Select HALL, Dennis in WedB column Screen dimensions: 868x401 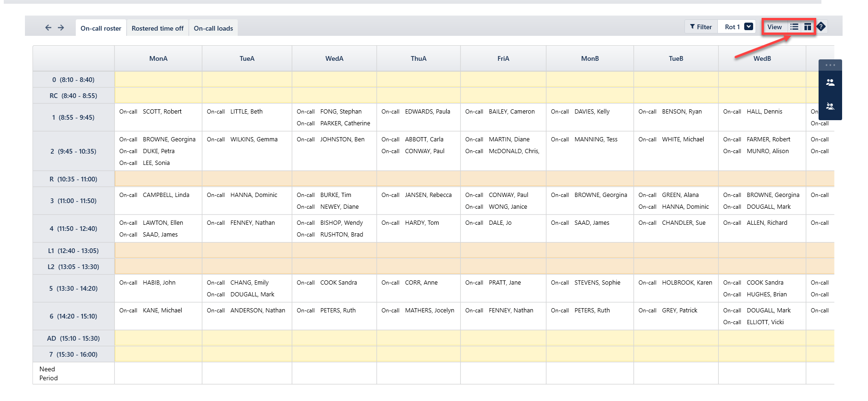(764, 112)
